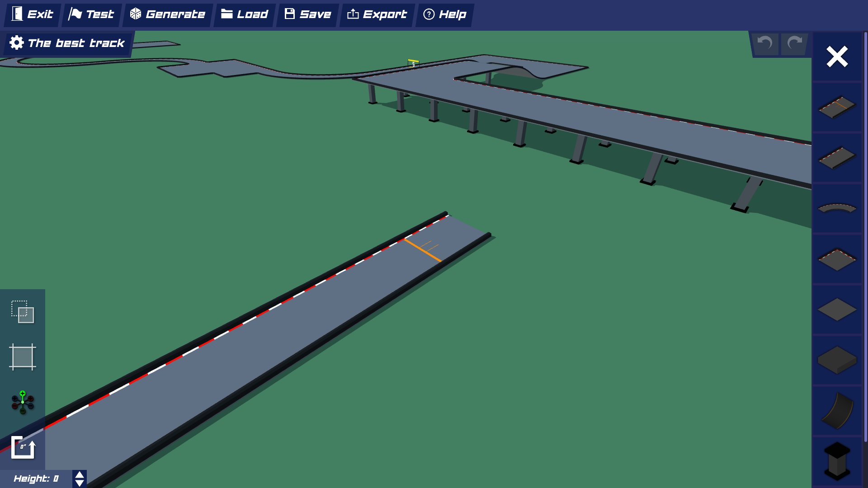Open the Generate menu item

(x=168, y=14)
